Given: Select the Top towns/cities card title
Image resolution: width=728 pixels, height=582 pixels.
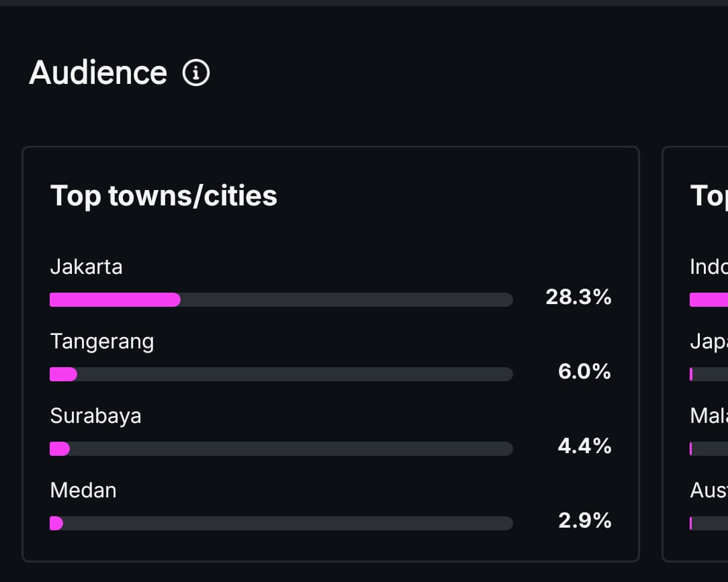Looking at the screenshot, I should point(164,196).
